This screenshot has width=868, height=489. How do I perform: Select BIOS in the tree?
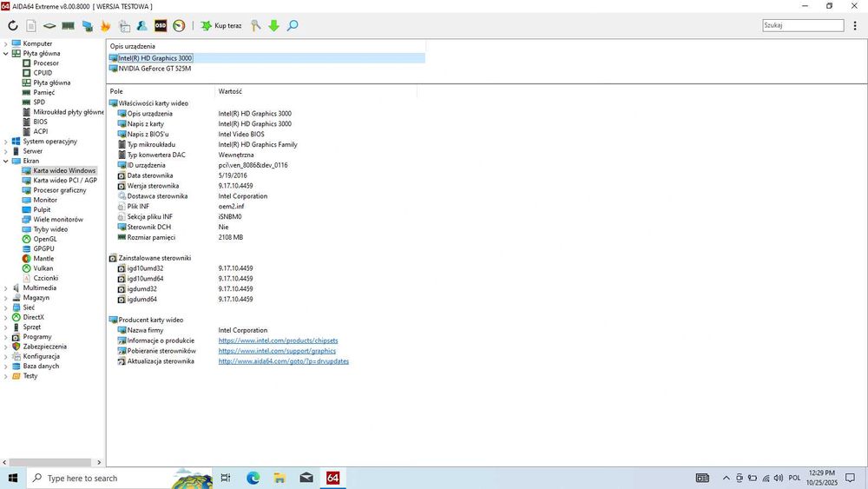(41, 122)
